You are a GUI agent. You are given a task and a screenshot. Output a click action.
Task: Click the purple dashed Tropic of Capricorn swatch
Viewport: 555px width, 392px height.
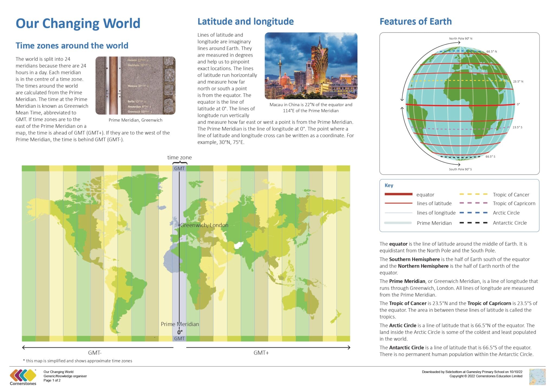pos(473,203)
